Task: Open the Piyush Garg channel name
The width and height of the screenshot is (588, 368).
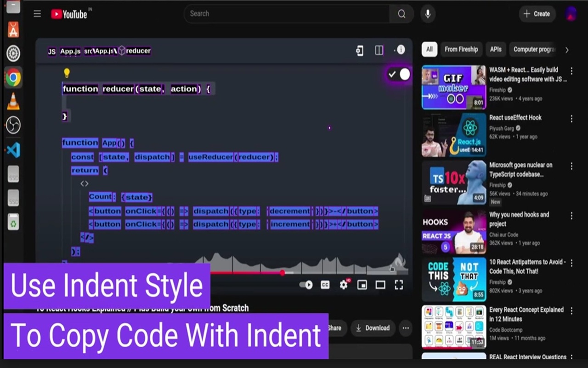Action: click(x=502, y=128)
